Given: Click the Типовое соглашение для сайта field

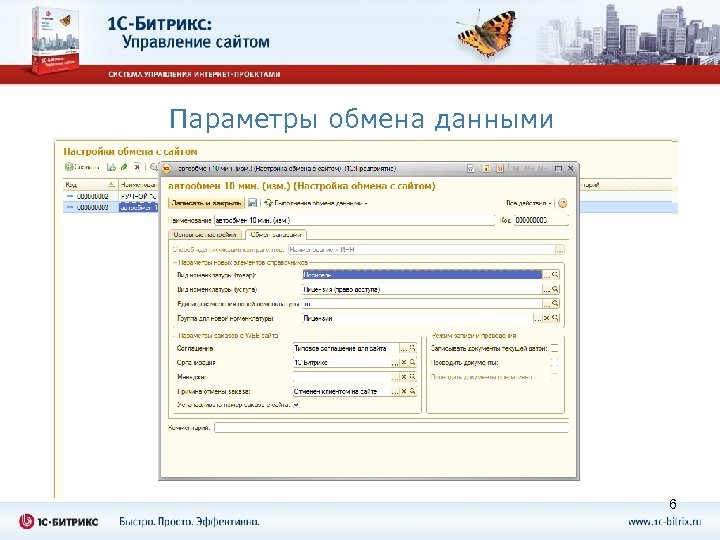Looking at the screenshot, I should (x=346, y=349).
